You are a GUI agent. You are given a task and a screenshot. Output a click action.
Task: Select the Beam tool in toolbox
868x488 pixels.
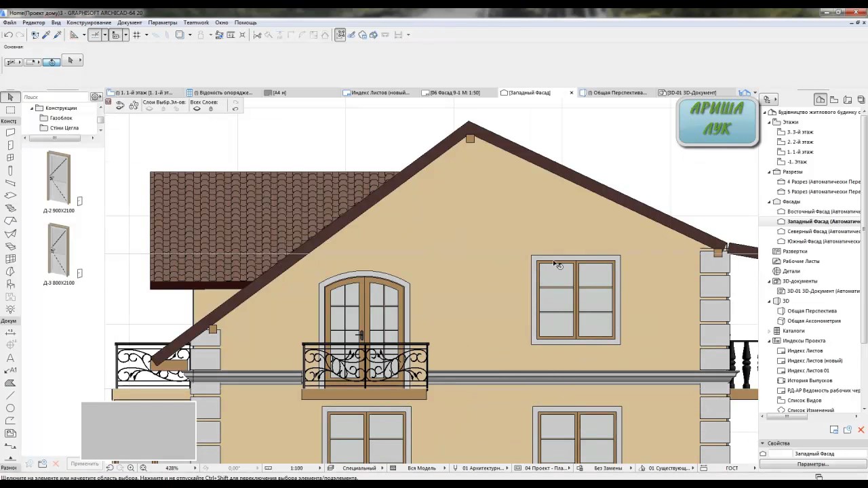(x=10, y=183)
